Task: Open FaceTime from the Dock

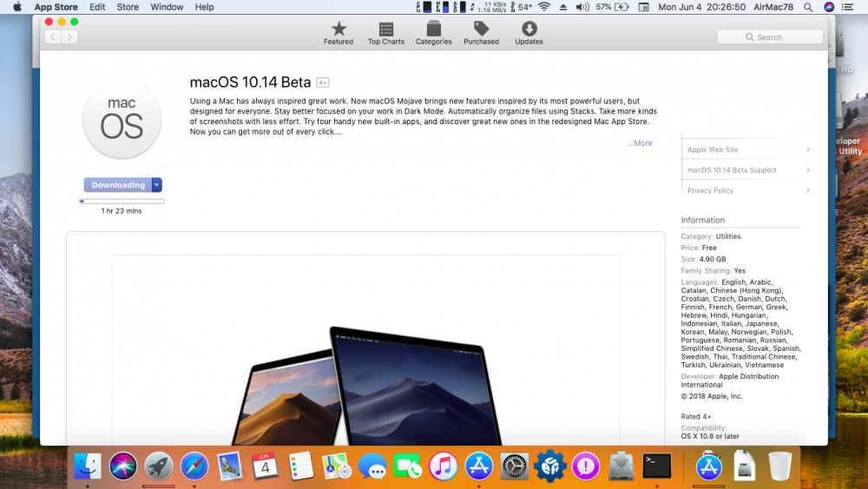Action: pos(407,466)
